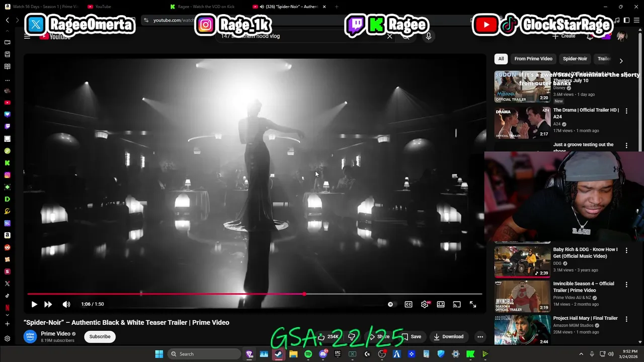This screenshot has width=644, height=362.
Task: Open The Drama Official Trailer title
Action: click(586, 113)
